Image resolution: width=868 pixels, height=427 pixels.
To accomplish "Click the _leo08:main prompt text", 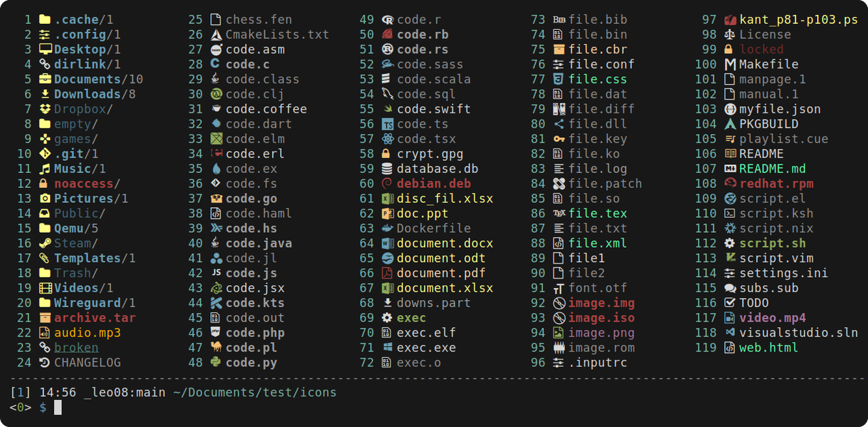I will [x=125, y=392].
